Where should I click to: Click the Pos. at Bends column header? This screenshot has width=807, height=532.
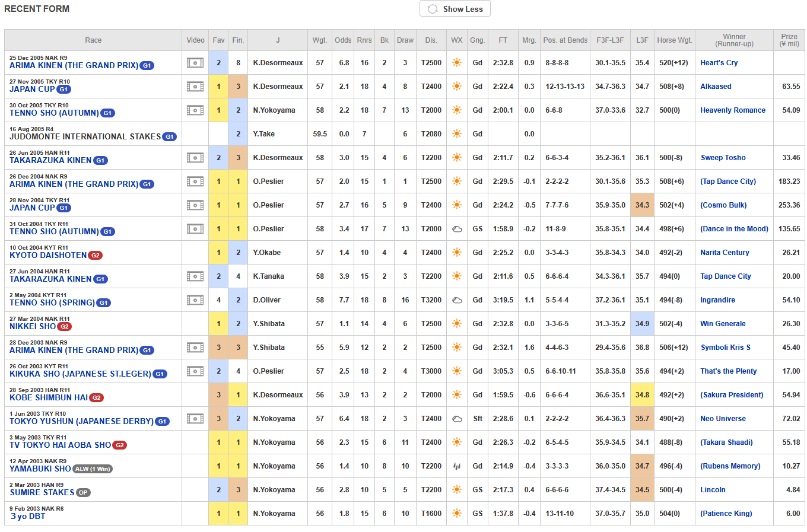point(565,40)
